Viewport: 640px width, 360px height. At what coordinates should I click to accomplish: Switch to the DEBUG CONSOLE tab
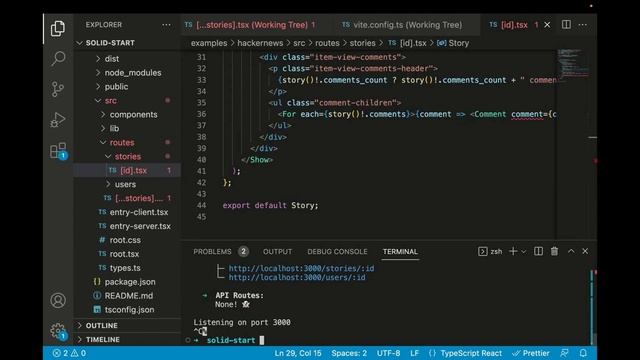337,251
